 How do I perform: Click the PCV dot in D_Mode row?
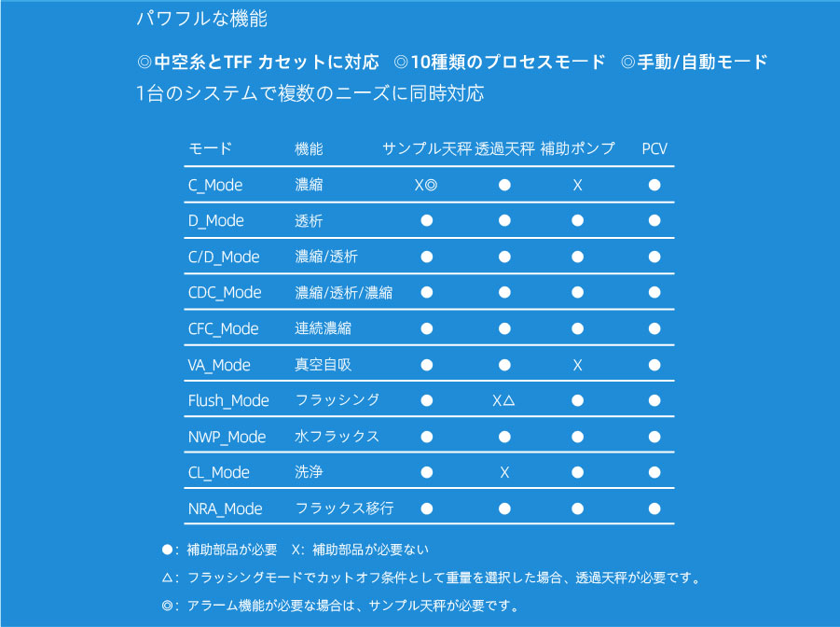(x=654, y=220)
